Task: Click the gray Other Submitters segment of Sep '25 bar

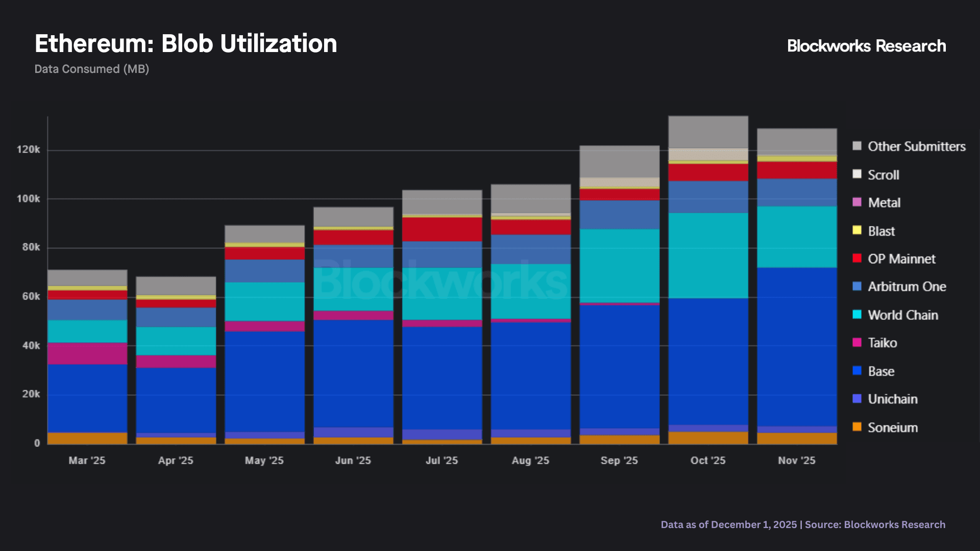Action: 619,162
